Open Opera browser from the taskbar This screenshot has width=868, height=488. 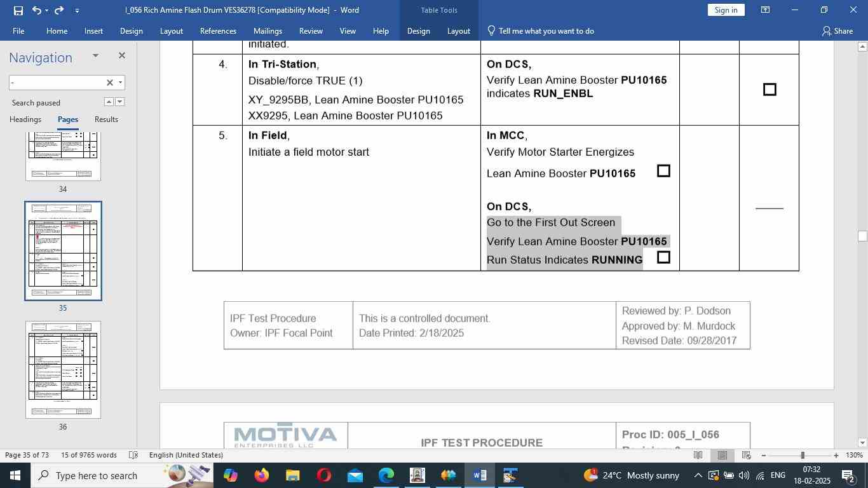click(324, 475)
